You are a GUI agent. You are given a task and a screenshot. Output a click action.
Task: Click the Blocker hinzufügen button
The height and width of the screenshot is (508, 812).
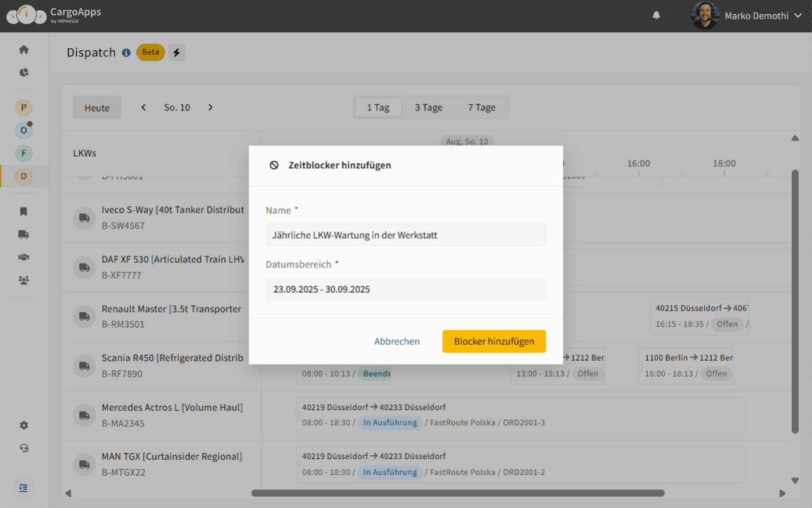(x=494, y=341)
